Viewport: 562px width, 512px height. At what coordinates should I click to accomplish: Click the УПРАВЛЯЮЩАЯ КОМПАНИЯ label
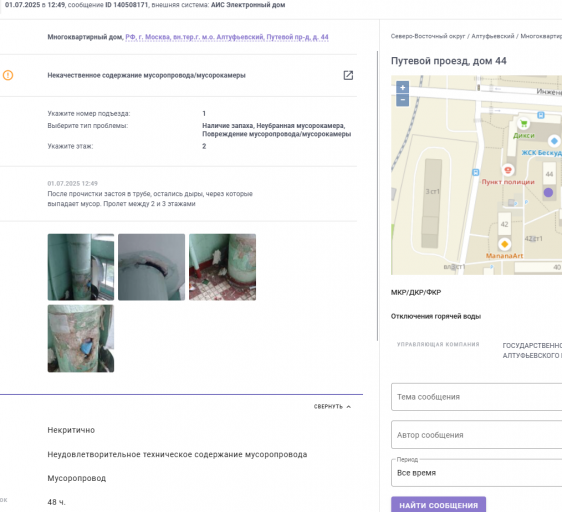(x=438, y=344)
